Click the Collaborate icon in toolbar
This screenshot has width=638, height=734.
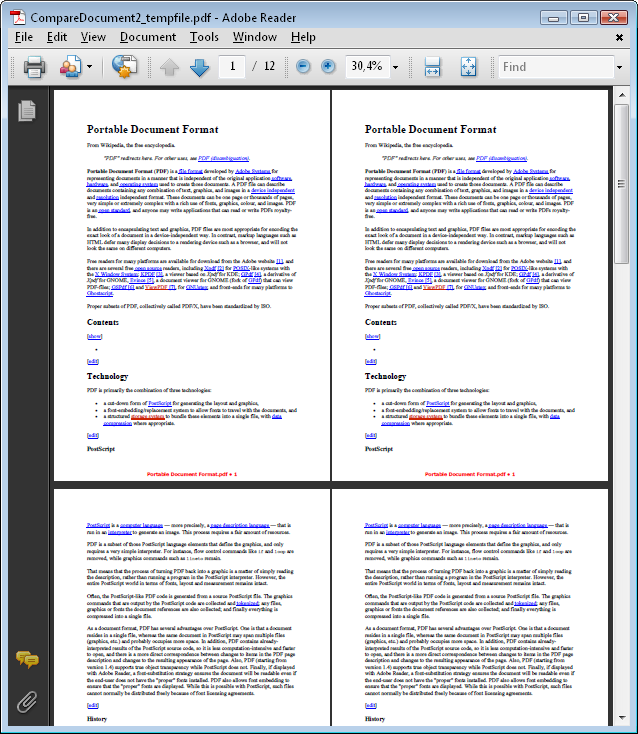click(71, 67)
